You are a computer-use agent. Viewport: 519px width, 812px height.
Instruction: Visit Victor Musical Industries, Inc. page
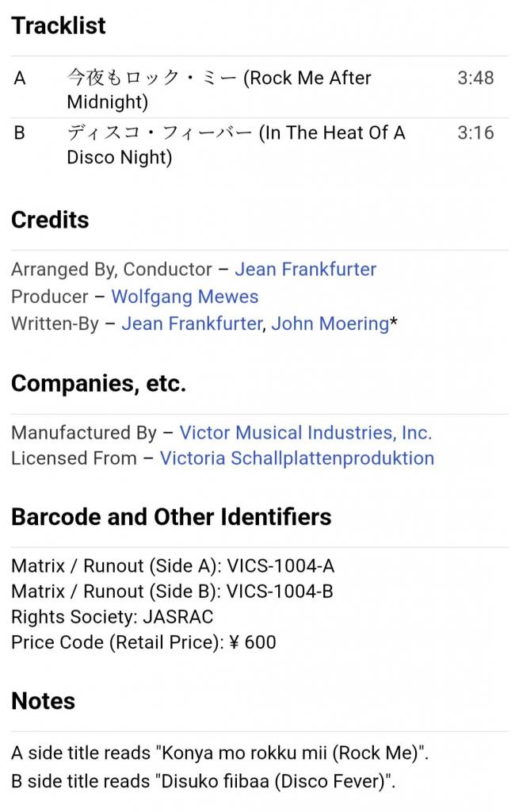(x=305, y=433)
